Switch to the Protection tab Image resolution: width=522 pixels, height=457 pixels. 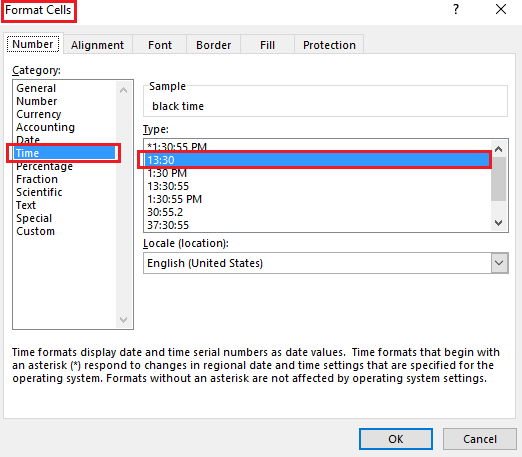[x=329, y=45]
